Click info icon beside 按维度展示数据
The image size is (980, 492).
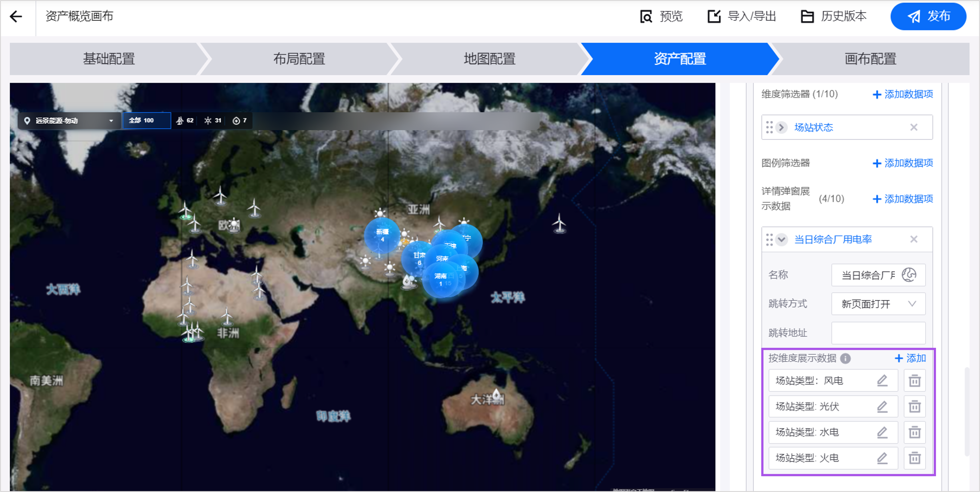click(x=845, y=358)
